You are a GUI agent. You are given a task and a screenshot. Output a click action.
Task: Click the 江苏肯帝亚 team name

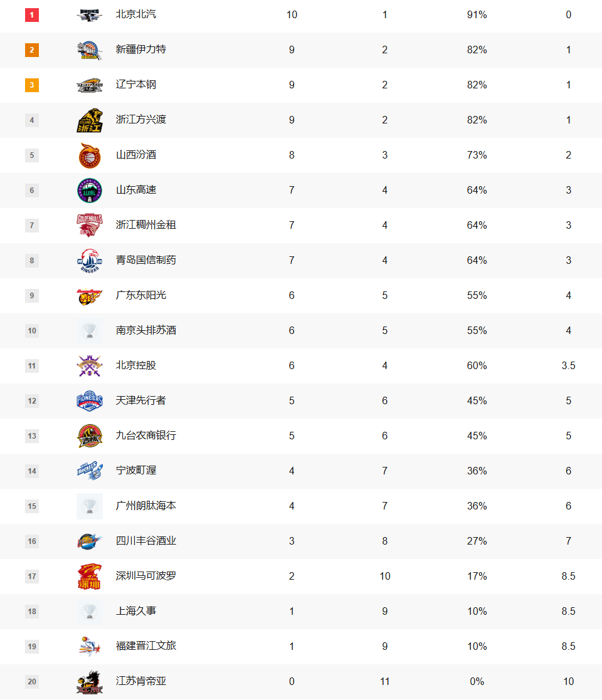[141, 681]
